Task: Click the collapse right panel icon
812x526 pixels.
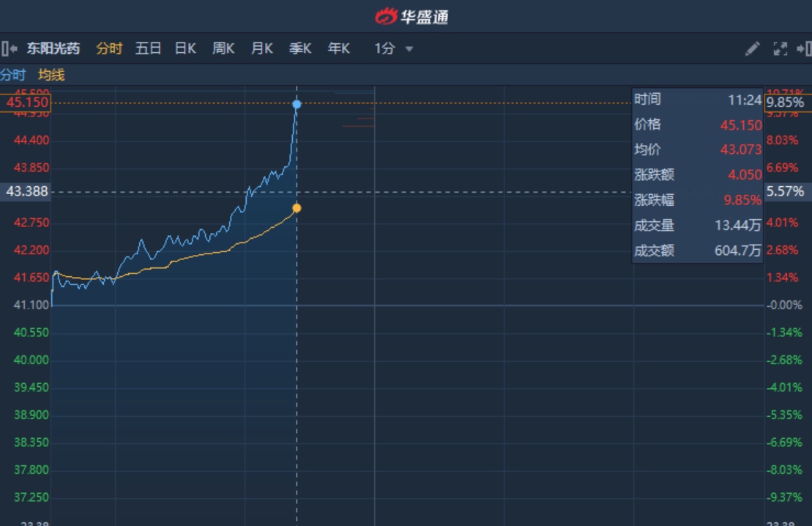Action: (x=804, y=49)
